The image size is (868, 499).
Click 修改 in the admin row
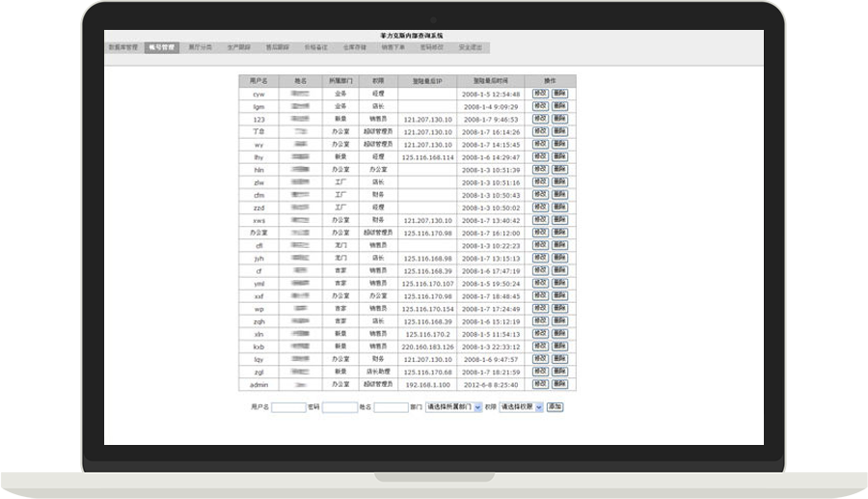[x=540, y=384]
